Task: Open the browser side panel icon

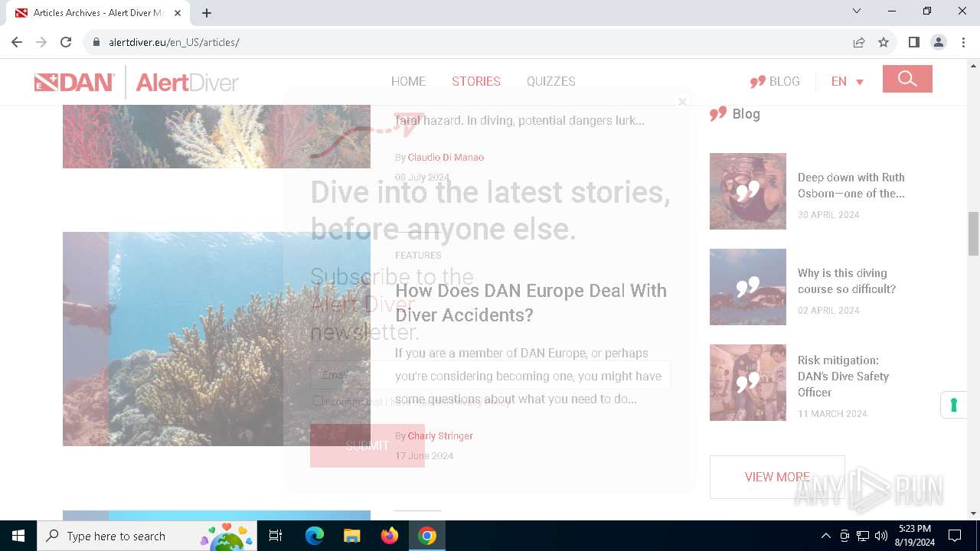Action: [913, 42]
